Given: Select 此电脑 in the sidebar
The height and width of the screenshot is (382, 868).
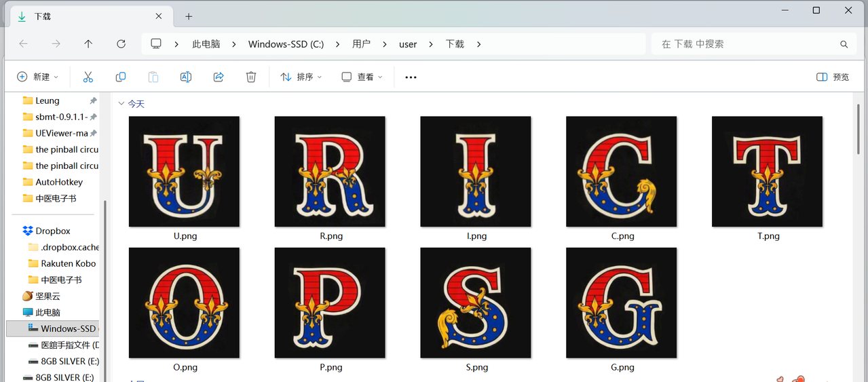Looking at the screenshot, I should coord(40,312).
